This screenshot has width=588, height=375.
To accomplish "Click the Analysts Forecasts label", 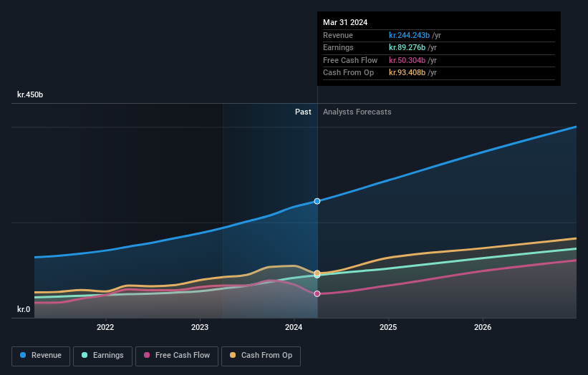I will click(357, 112).
